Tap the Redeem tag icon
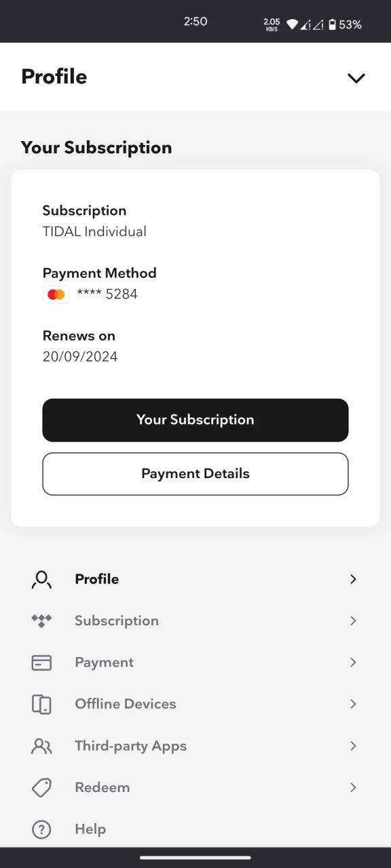Image resolution: width=391 pixels, height=868 pixels. pos(41,787)
